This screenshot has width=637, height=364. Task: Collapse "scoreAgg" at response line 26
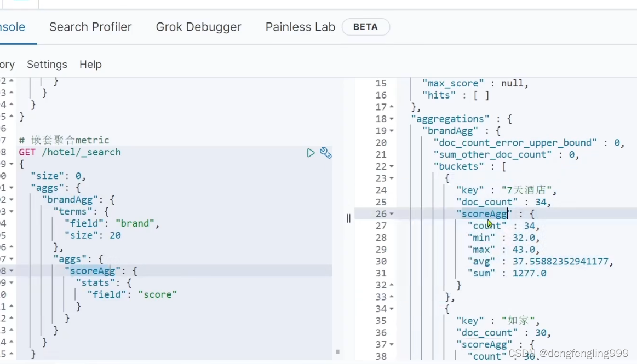pyautogui.click(x=392, y=214)
